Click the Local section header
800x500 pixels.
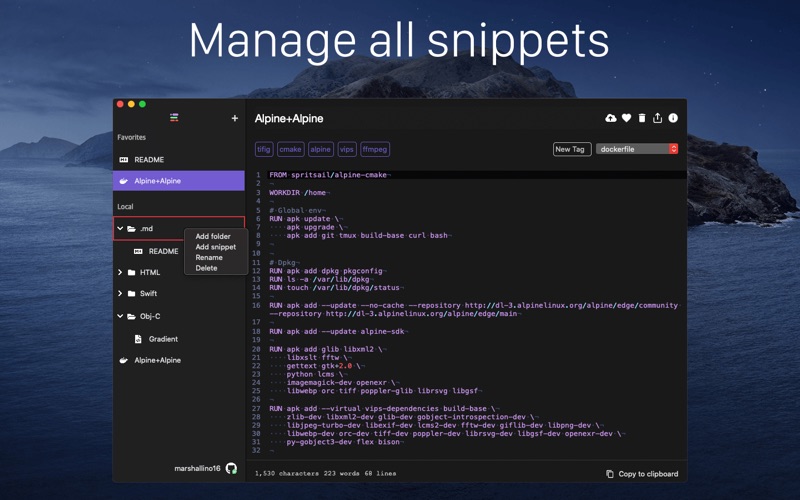click(125, 207)
